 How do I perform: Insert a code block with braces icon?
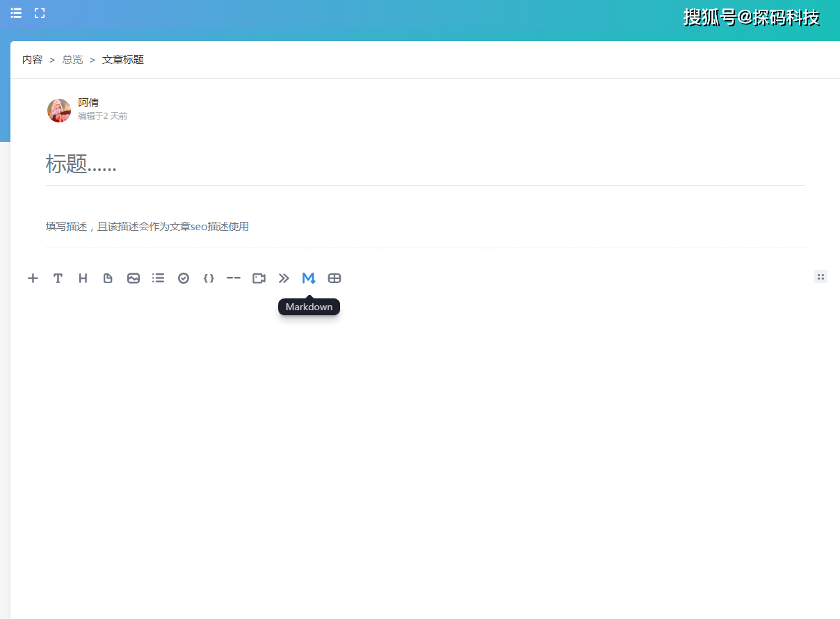[209, 278]
